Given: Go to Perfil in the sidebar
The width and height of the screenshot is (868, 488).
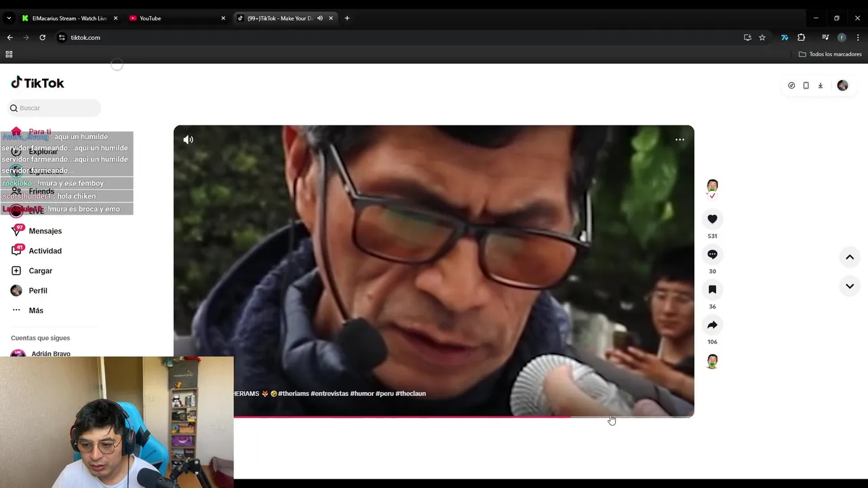Looking at the screenshot, I should coord(38,290).
